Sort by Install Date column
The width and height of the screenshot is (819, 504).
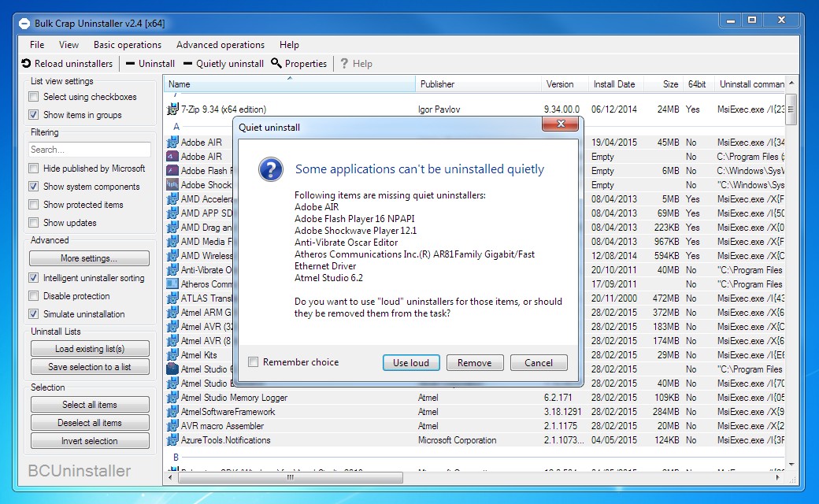(x=616, y=84)
